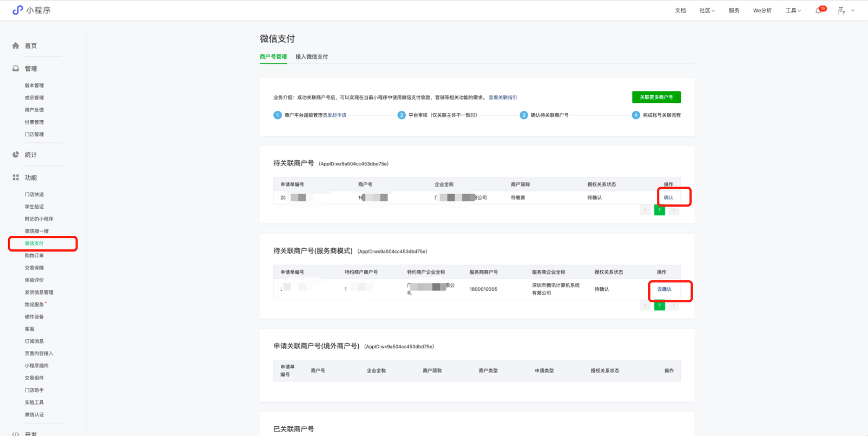This screenshot has height=437, width=868.
Task: Click the 首页 home icon
Action: tap(16, 46)
